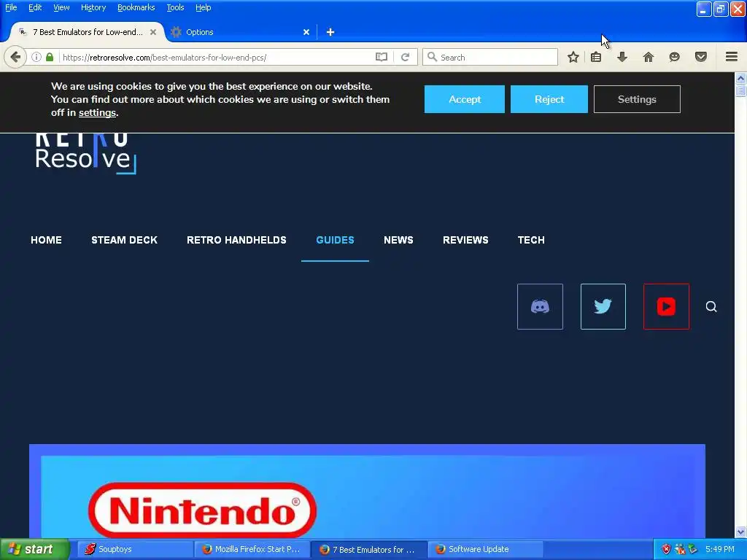Open the website search magnifier icon

pos(711,307)
